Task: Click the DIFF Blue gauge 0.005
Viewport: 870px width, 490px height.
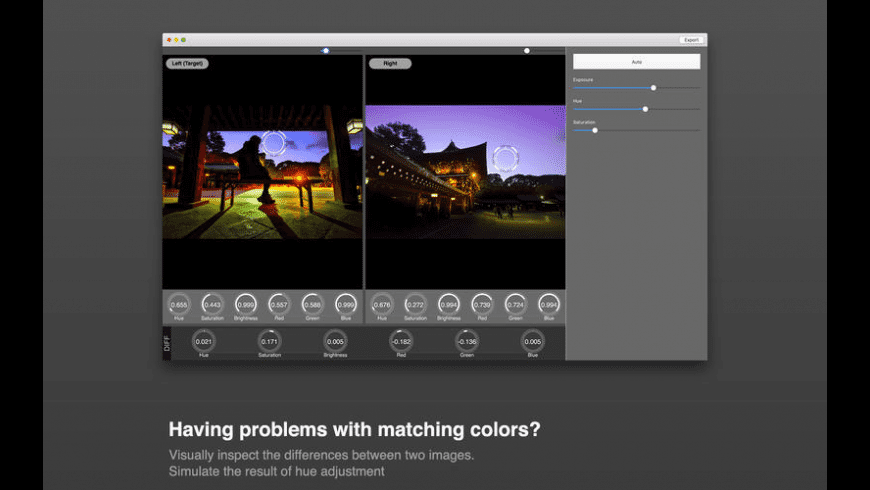Action: pos(533,341)
